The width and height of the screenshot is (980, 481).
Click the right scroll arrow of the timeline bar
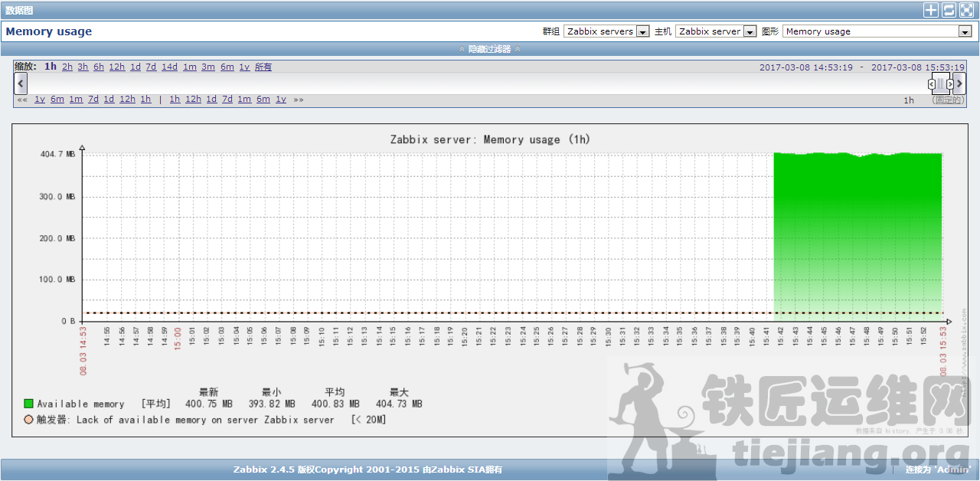[x=959, y=83]
